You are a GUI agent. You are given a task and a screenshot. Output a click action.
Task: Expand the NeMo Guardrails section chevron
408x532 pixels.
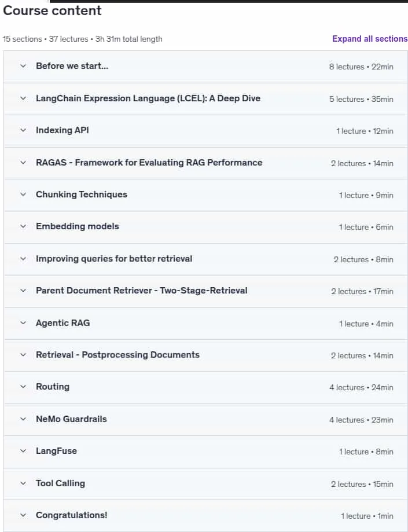coord(23,419)
